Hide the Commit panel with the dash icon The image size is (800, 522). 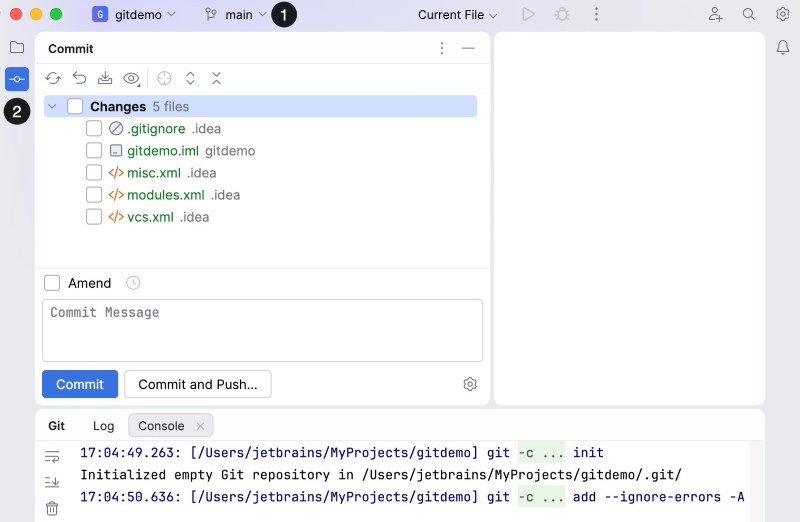click(x=468, y=48)
